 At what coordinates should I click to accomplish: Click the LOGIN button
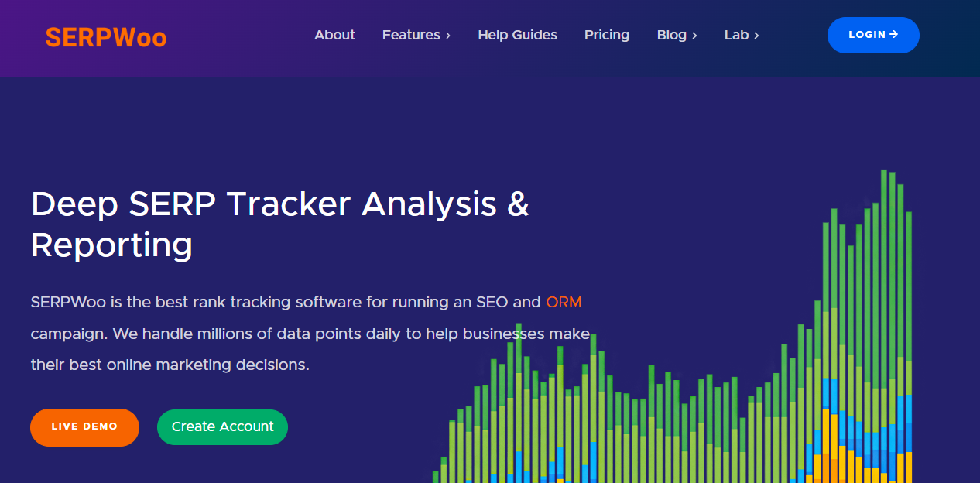[873, 35]
